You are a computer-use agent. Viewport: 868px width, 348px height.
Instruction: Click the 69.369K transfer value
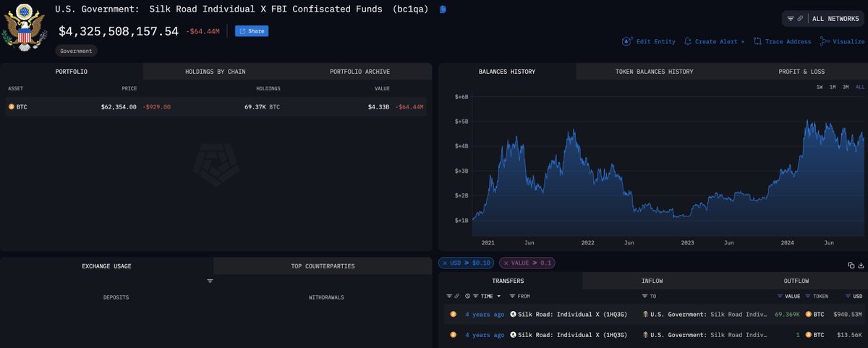click(787, 315)
